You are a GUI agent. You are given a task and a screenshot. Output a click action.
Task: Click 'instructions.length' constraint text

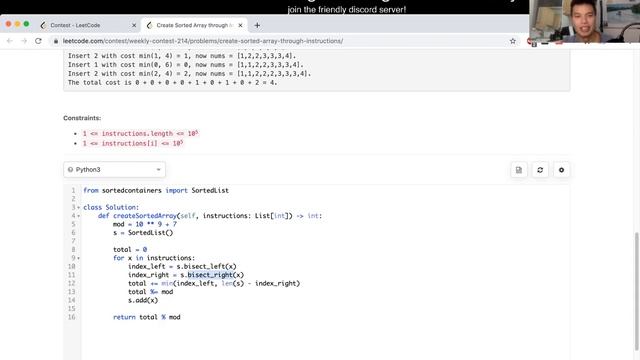[x=137, y=133]
